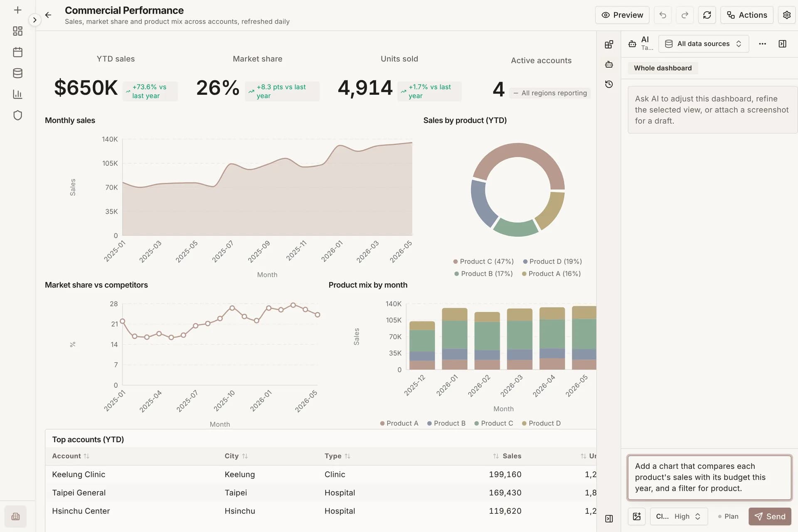The width and height of the screenshot is (798, 532).
Task: Go back with the left arrow icon
Action: [x=48, y=15]
